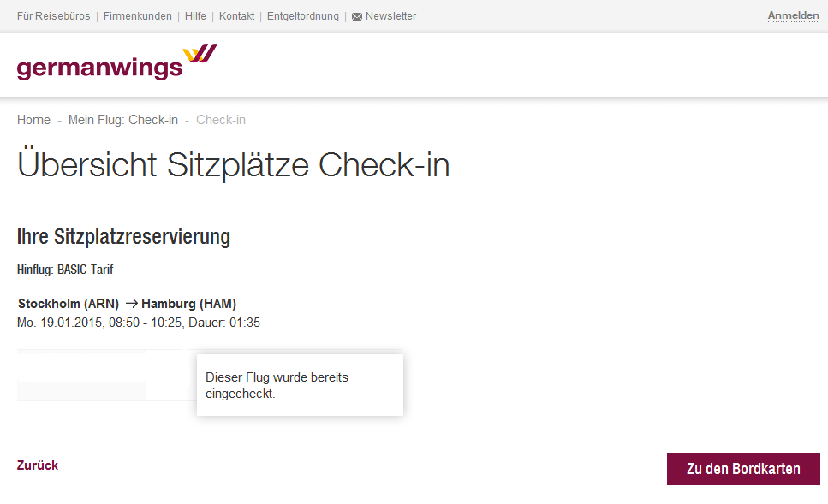Open the Für Reisebüros link
This screenshot has width=828, height=504.
tap(53, 16)
